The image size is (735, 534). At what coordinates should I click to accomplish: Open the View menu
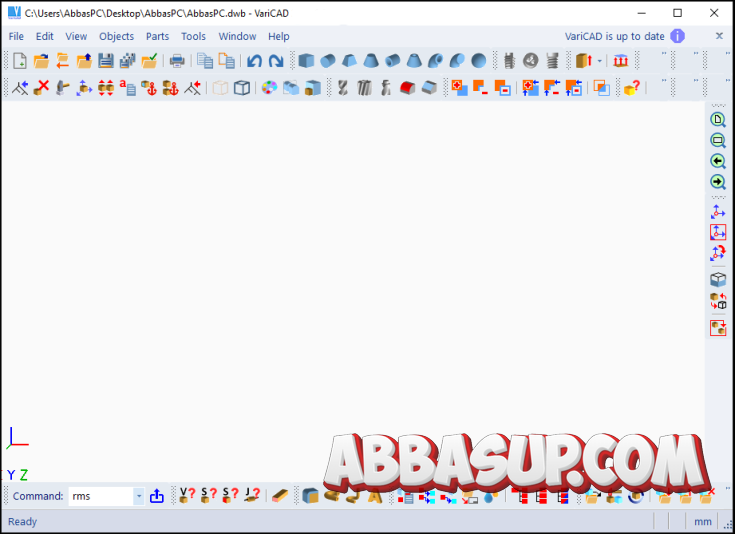tap(76, 36)
